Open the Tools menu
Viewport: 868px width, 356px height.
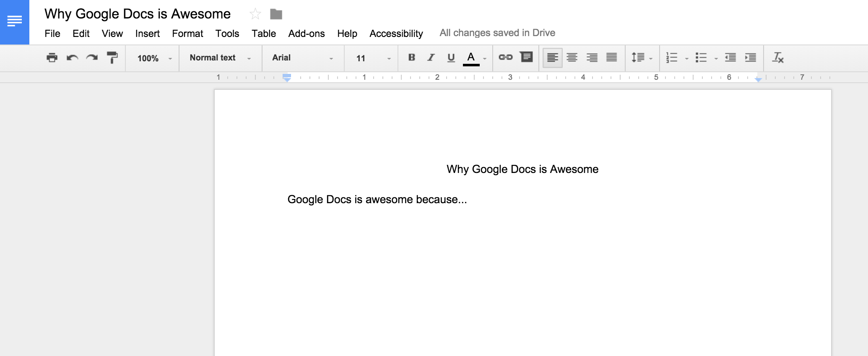[x=227, y=34]
